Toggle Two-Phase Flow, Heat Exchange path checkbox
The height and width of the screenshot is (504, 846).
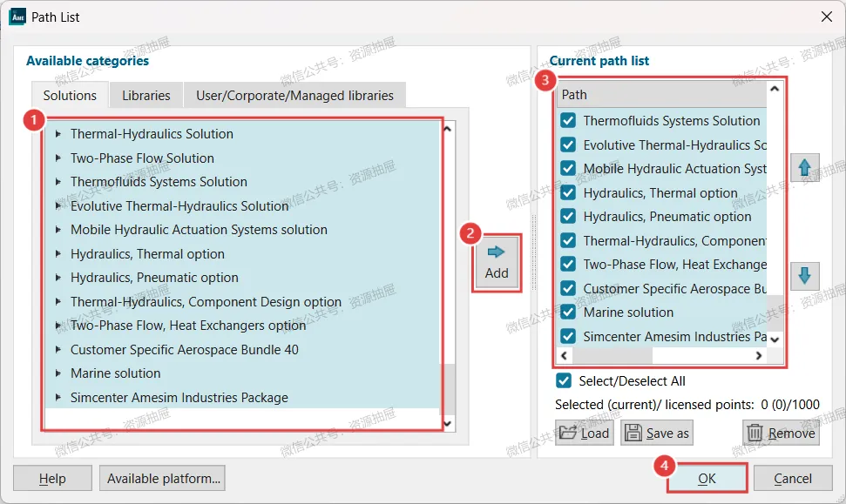coord(567,264)
